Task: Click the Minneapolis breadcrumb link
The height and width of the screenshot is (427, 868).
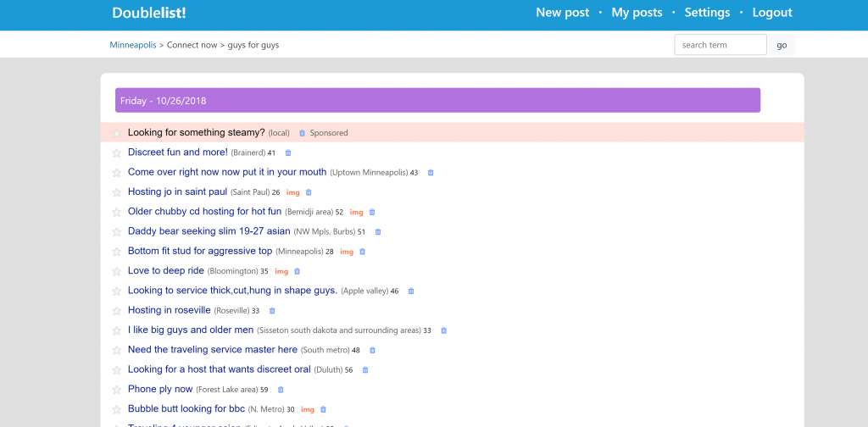Action: point(133,45)
